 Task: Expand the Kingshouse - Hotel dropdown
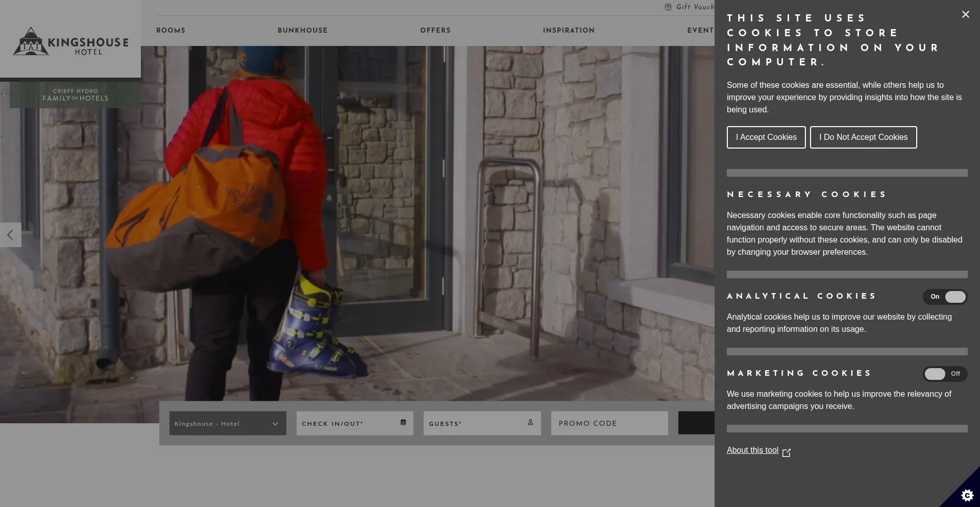coord(228,423)
